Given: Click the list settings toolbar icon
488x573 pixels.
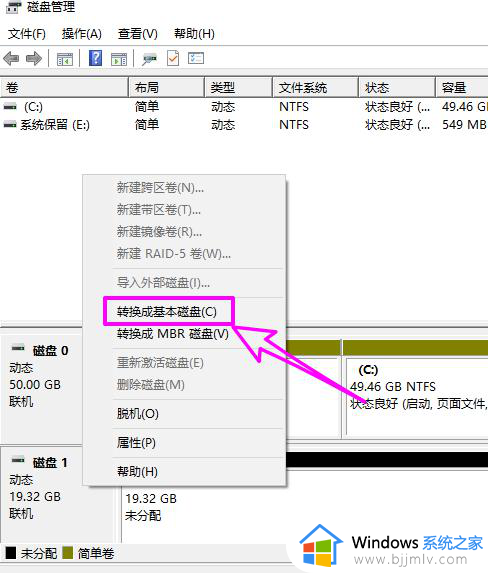Looking at the screenshot, I should [196, 58].
